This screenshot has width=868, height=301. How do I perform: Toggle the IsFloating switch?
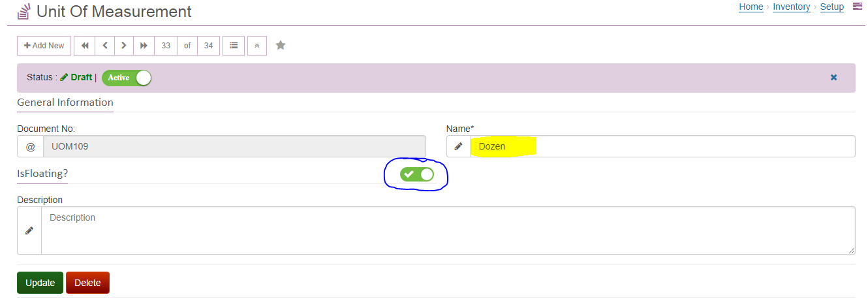click(417, 174)
